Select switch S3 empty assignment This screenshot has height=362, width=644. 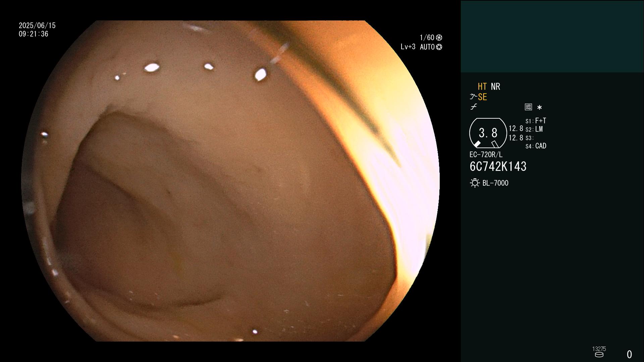click(x=530, y=138)
